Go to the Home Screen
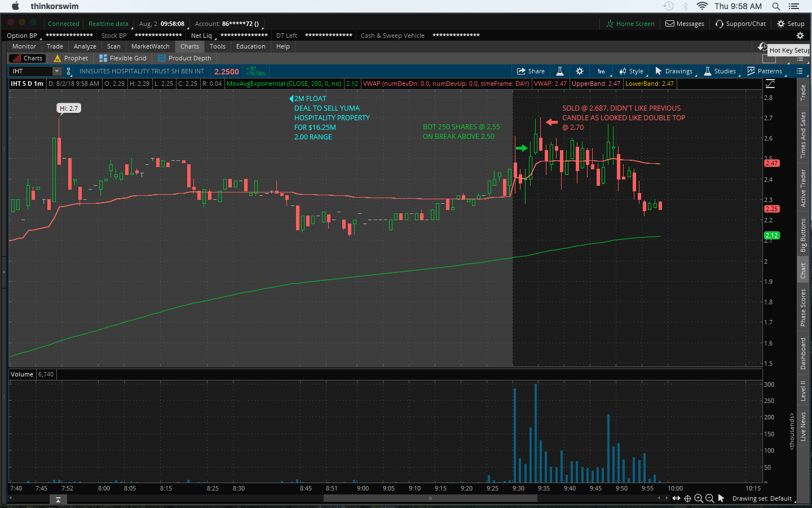 (x=630, y=24)
